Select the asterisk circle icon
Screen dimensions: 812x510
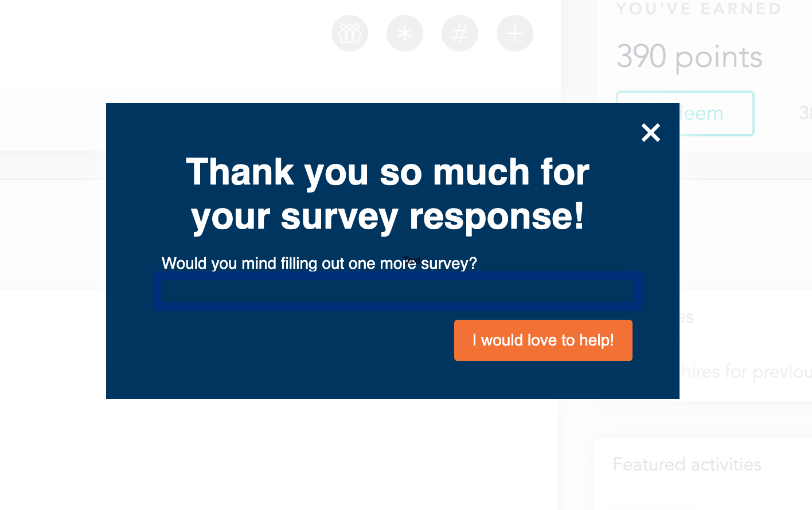click(x=405, y=33)
